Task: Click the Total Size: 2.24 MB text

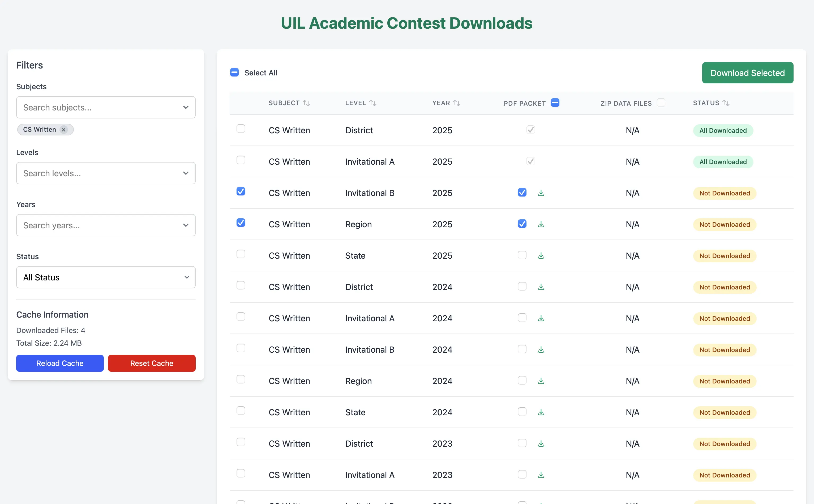Action: point(49,343)
